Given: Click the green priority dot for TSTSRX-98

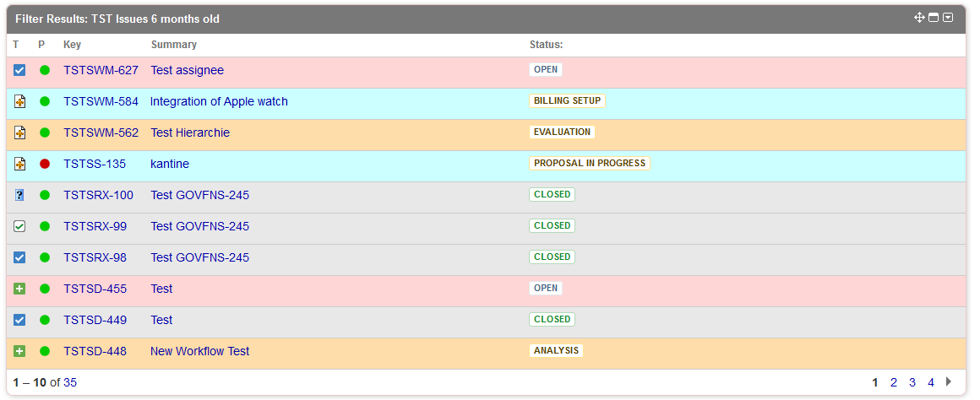Looking at the screenshot, I should (x=45, y=257).
